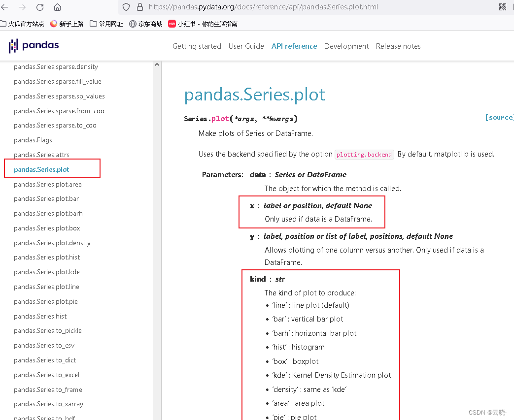514x420 pixels.
Task: Click the sidebar scroll up arrow
Action: (157, 65)
